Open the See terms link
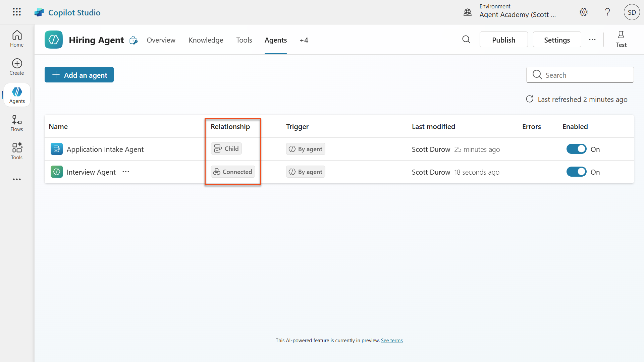The width and height of the screenshot is (644, 362). tap(392, 341)
